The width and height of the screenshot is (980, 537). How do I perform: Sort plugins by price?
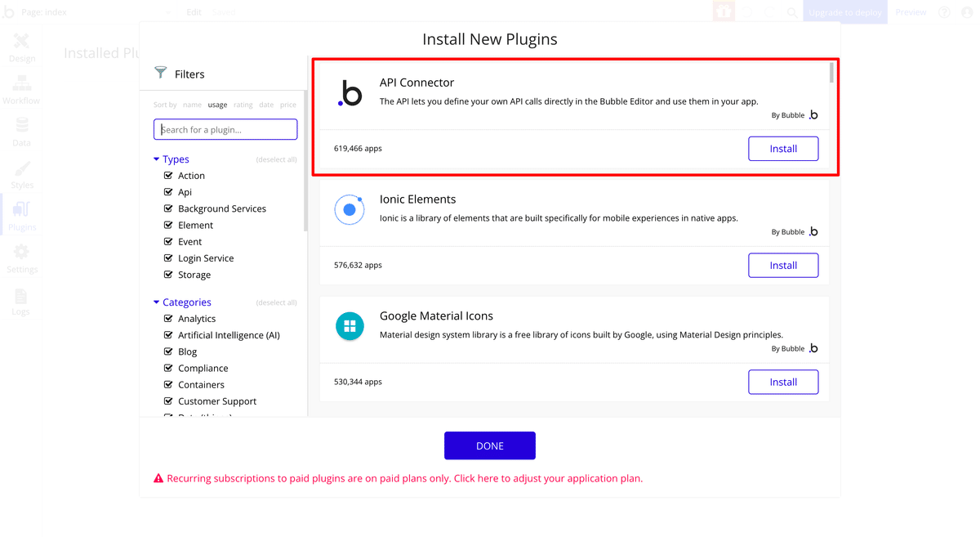pos(288,105)
